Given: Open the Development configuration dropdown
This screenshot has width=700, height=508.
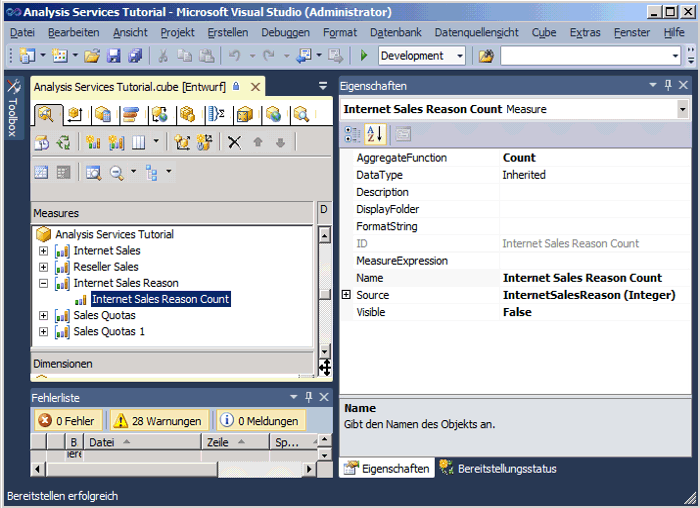Looking at the screenshot, I should [460, 56].
